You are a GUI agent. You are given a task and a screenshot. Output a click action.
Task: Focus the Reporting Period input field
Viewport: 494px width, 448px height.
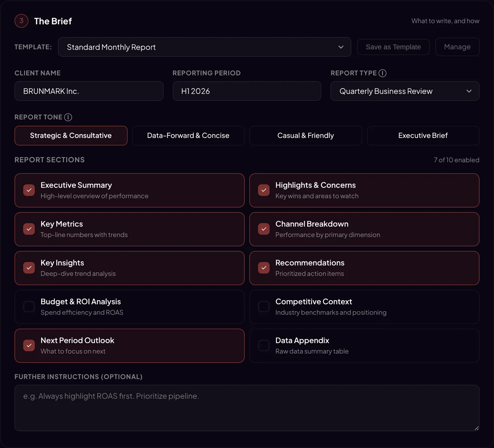coord(247,91)
